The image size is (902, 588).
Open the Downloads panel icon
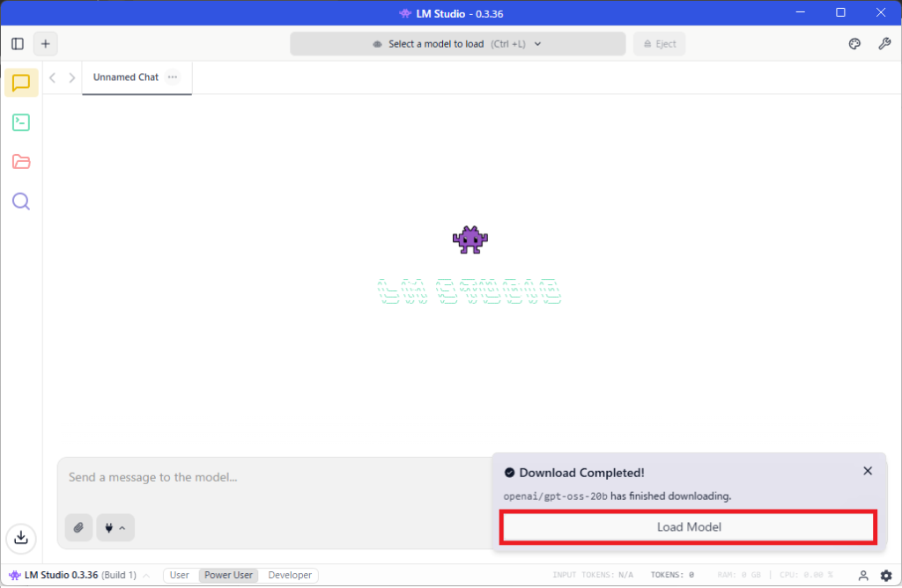coord(21,536)
